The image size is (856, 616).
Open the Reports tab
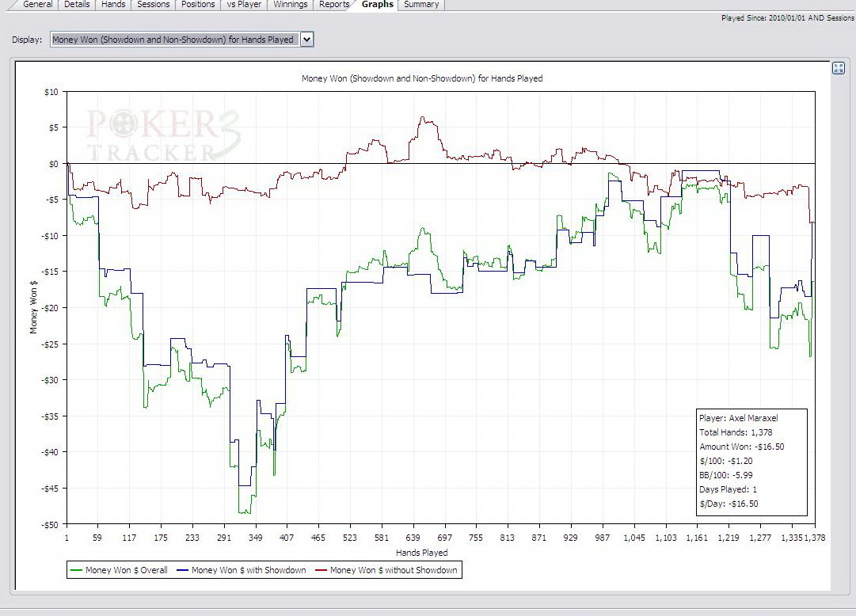(334, 5)
